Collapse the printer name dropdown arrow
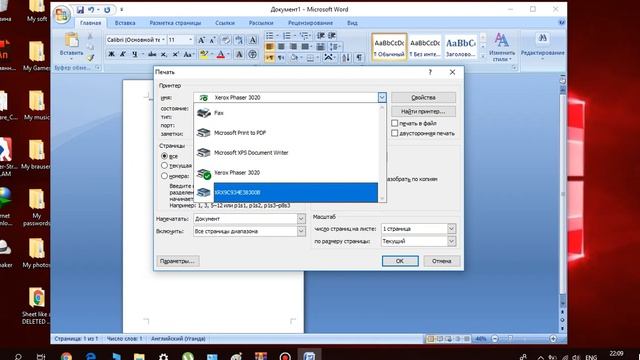Screen dimensions: 640x360 point(382,98)
